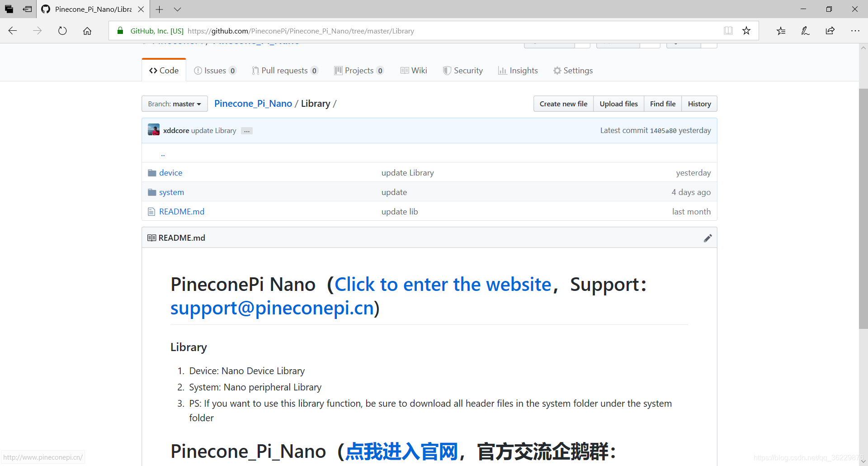Click the Share page icon
The width and height of the screenshot is (868, 466).
coord(830,31)
